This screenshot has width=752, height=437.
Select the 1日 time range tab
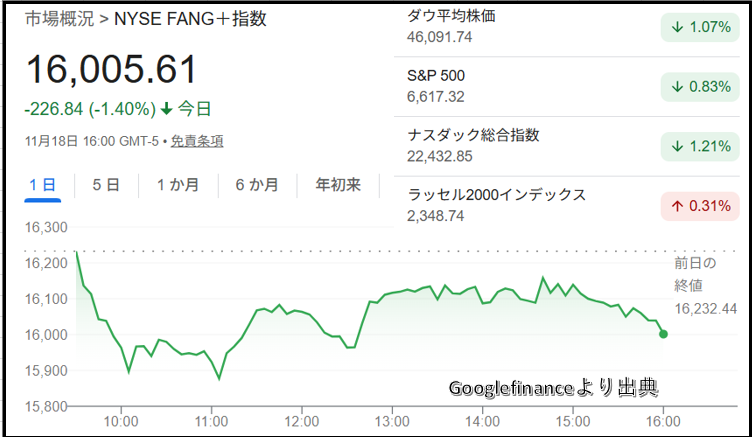tap(43, 185)
